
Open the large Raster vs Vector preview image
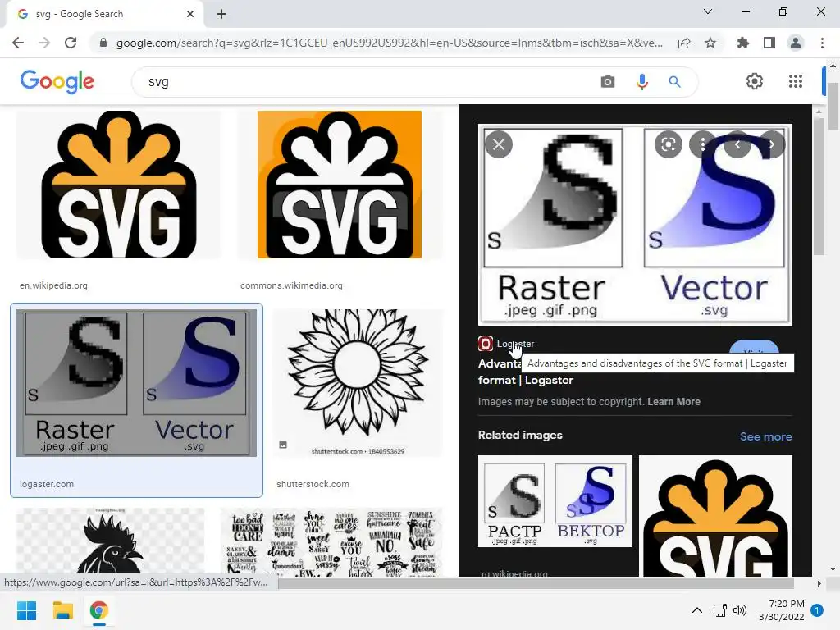pyautogui.click(x=635, y=225)
